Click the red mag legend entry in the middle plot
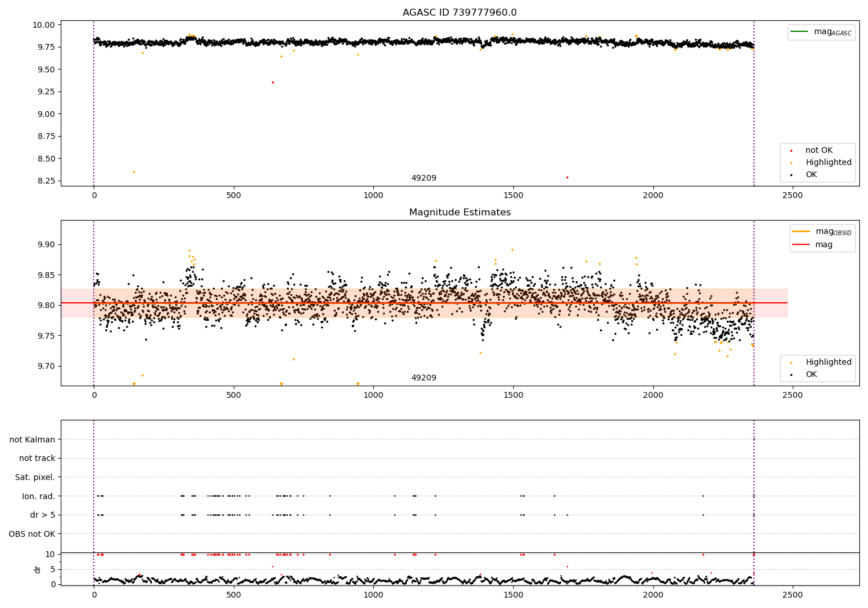This screenshot has width=868, height=608. coord(813,244)
